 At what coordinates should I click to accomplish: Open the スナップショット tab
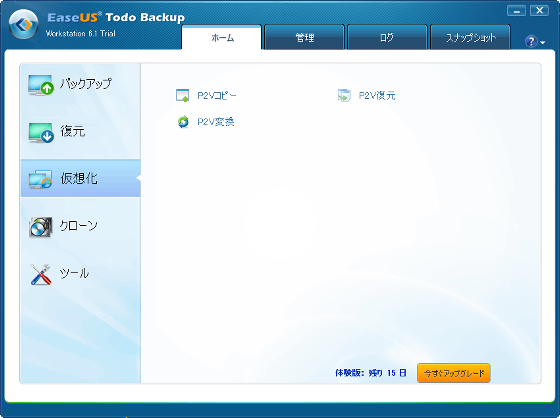click(x=470, y=37)
